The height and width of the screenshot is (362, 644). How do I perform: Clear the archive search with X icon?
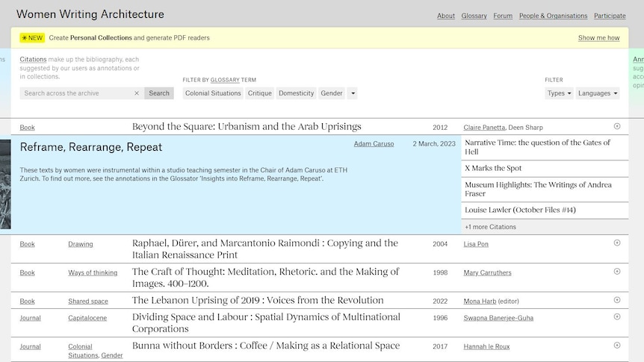(x=137, y=93)
